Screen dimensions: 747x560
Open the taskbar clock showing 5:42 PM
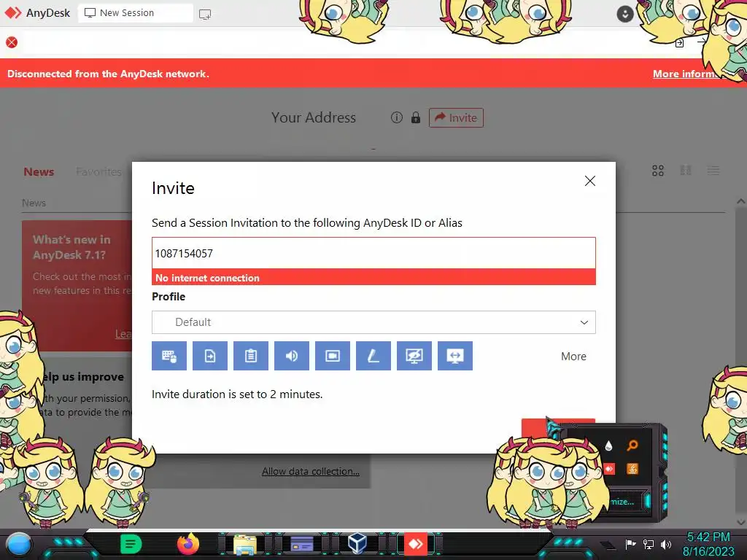tap(708, 544)
